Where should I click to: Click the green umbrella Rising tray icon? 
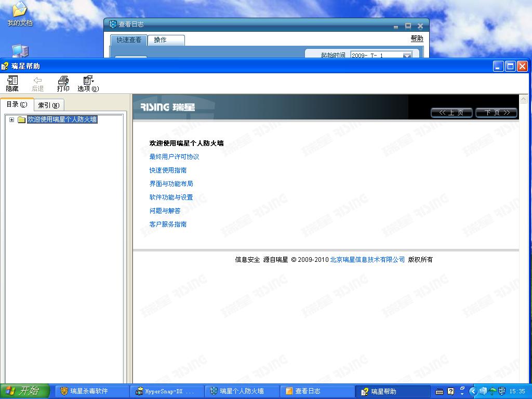pos(492,392)
